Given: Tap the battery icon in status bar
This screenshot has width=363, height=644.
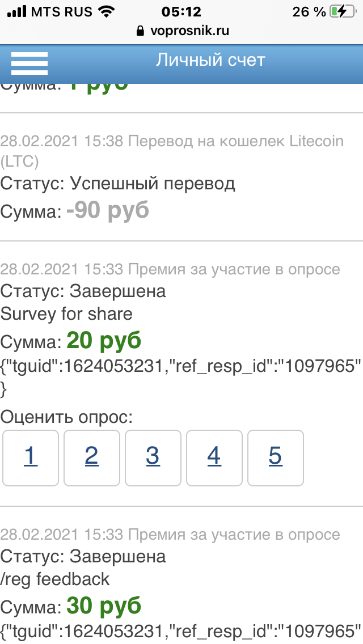Looking at the screenshot, I should pos(343,11).
